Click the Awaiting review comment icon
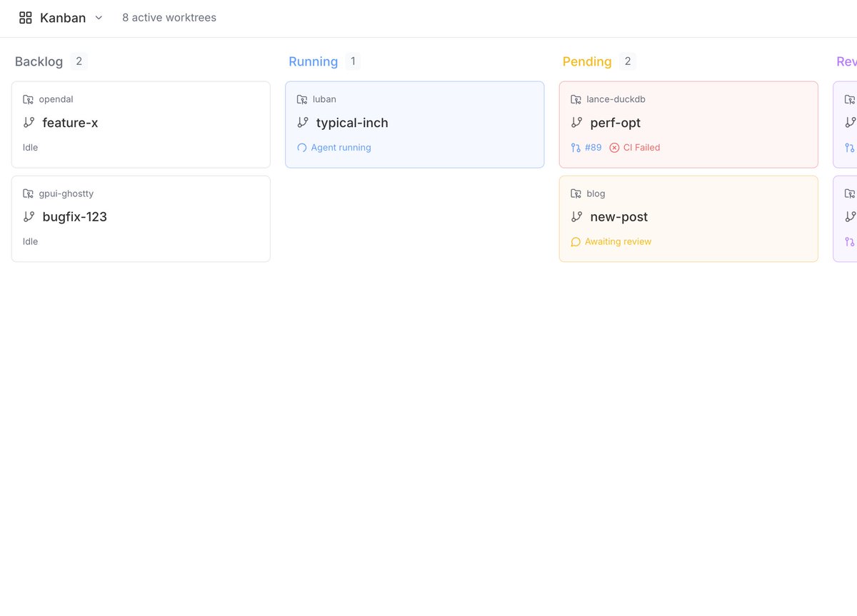This screenshot has height=616, width=857. click(x=576, y=242)
